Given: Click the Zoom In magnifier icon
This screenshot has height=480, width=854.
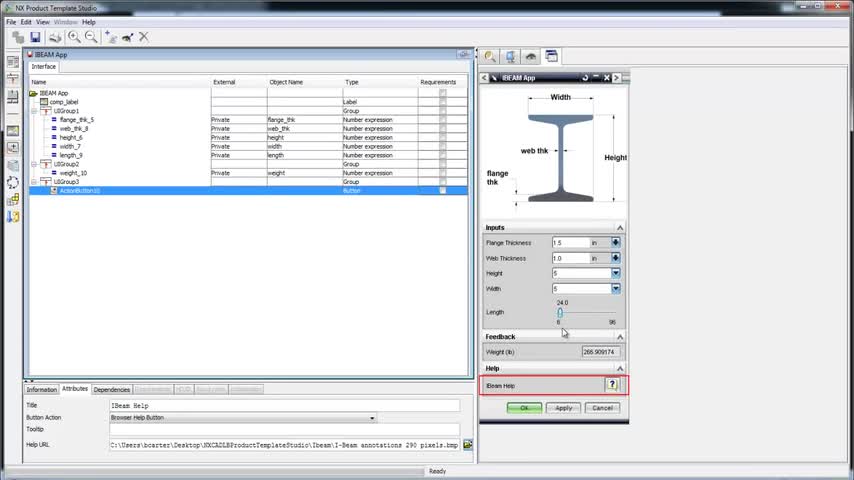Looking at the screenshot, I should pos(74,37).
